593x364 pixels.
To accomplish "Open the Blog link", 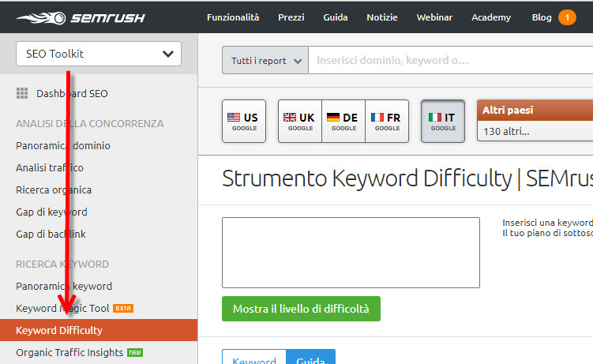I will [542, 17].
